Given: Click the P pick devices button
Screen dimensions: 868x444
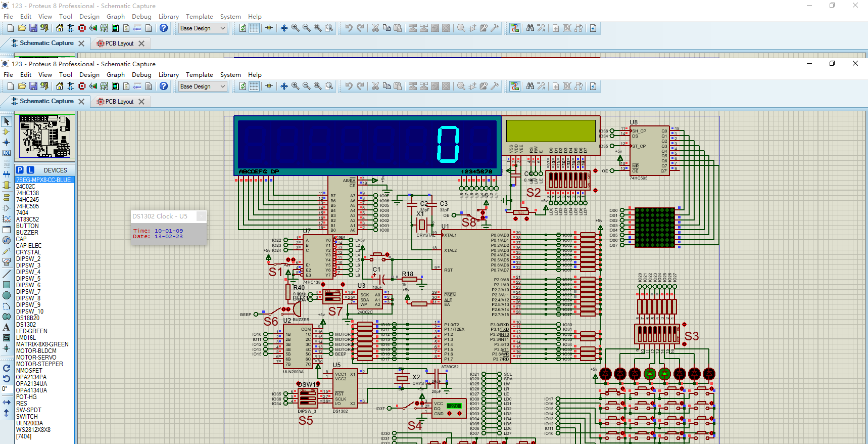Looking at the screenshot, I should (20, 170).
